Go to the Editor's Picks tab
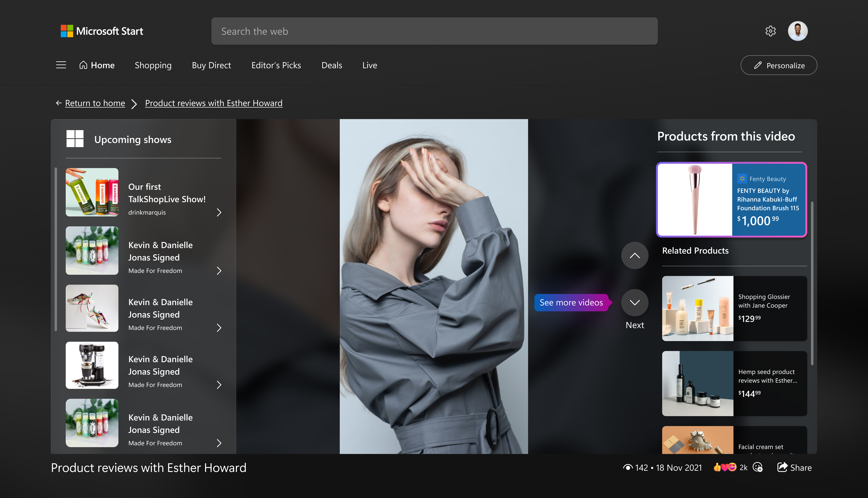 [276, 65]
